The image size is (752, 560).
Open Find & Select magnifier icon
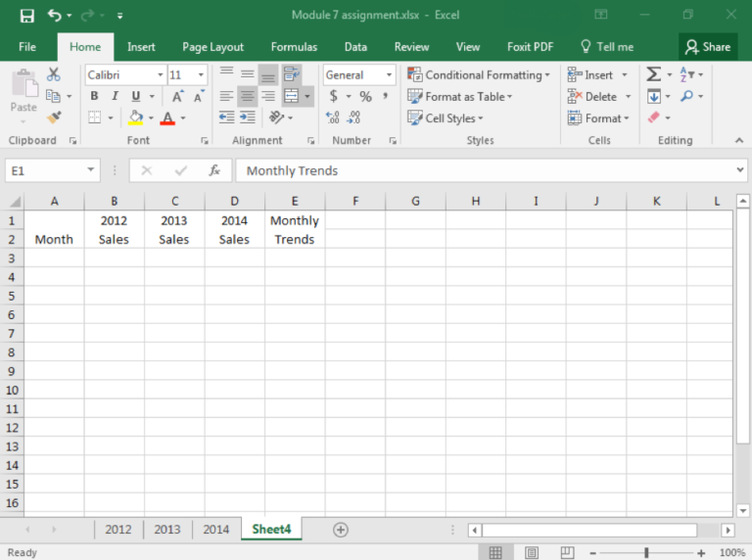point(686,96)
